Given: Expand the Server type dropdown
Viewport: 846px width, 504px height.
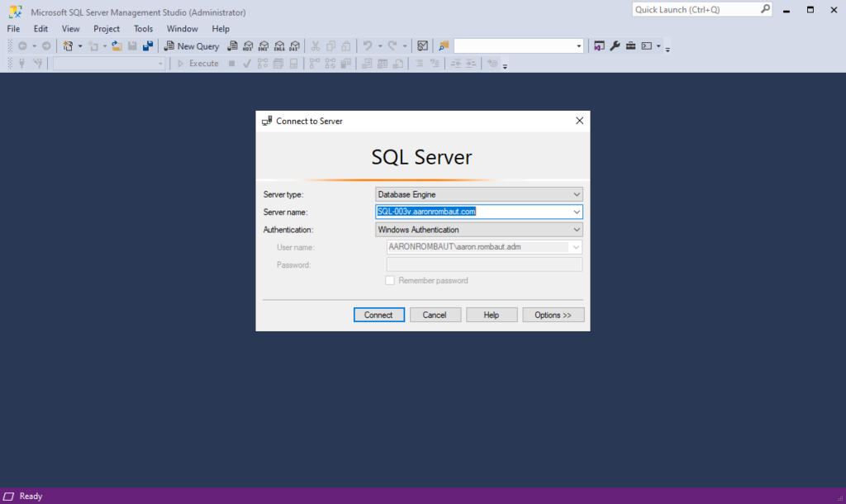Looking at the screenshot, I should pyautogui.click(x=577, y=194).
